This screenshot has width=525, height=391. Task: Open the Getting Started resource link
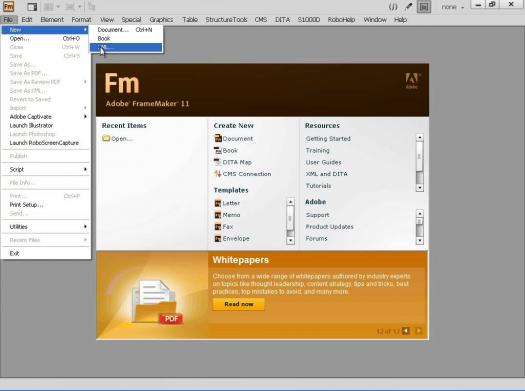tap(328, 138)
